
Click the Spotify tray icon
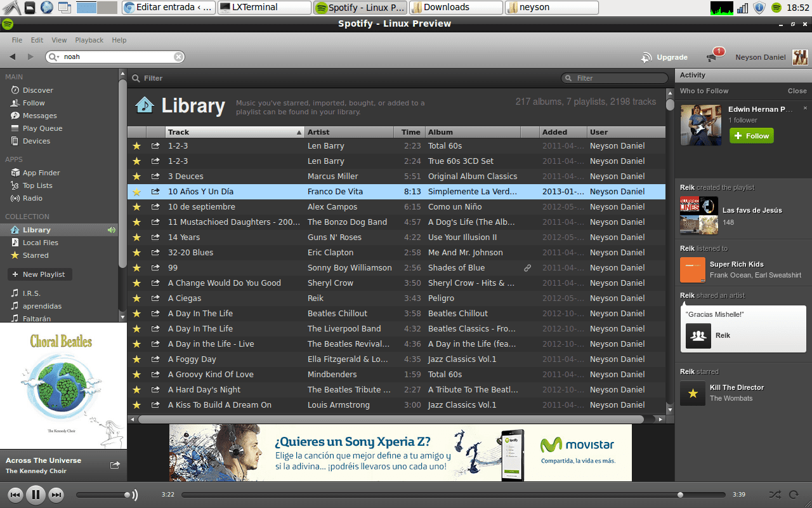776,8
